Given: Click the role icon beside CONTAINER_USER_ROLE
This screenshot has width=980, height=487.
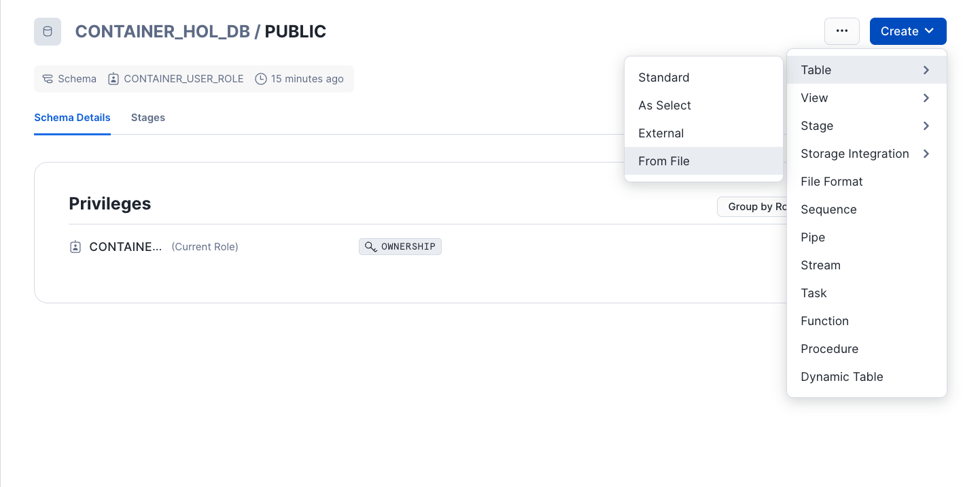Looking at the screenshot, I should (x=113, y=79).
